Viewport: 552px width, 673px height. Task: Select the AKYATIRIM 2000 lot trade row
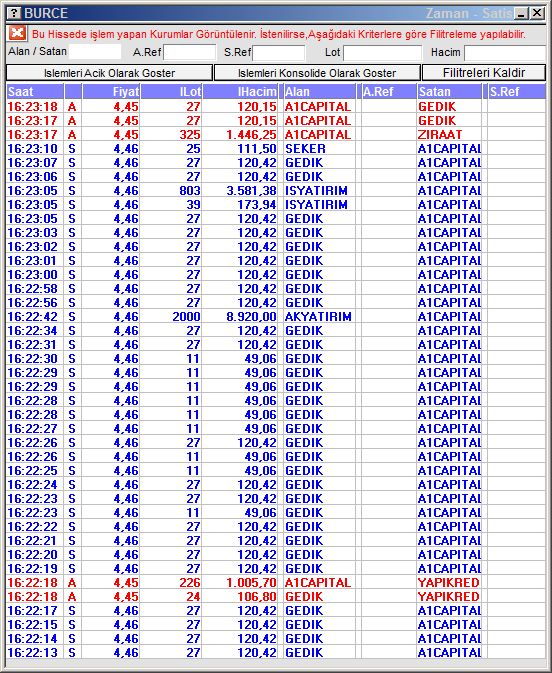(x=276, y=317)
